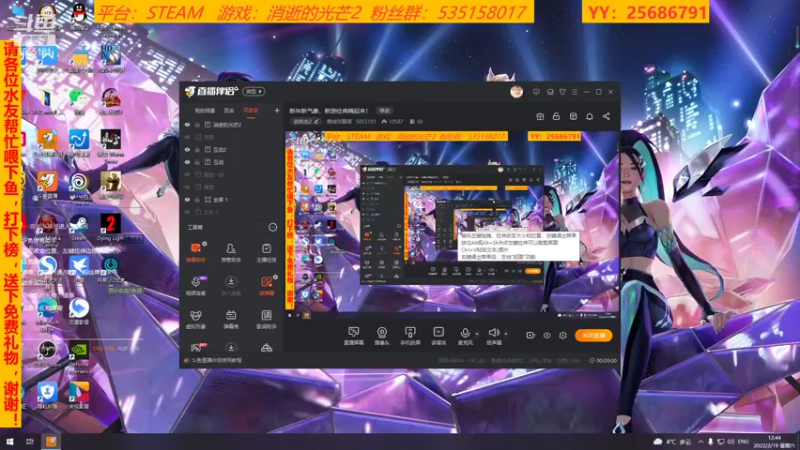Open the 弹幕秀 tool
Screen dimensions: 800x450
[x=231, y=319]
